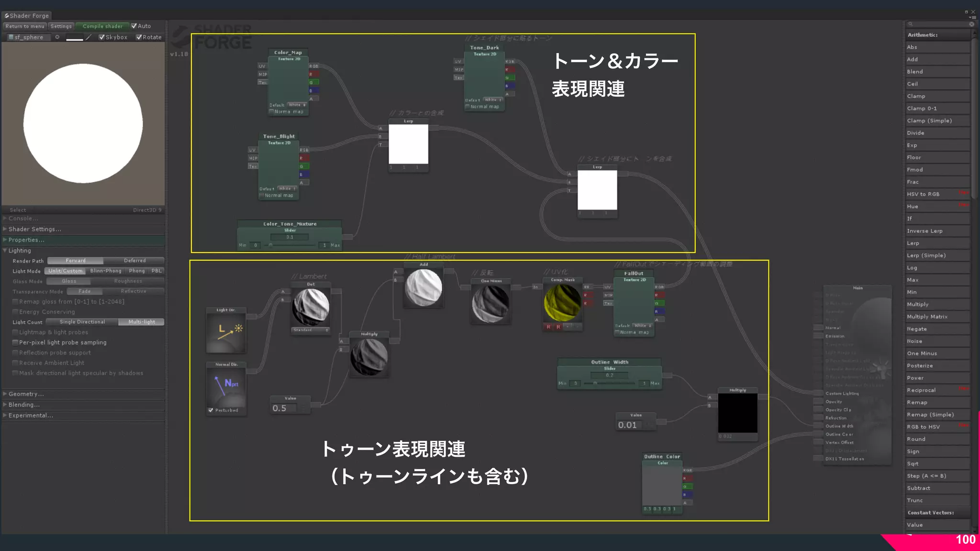Select Forward render path
Viewport: 980px width, 551px height.
[x=76, y=260]
